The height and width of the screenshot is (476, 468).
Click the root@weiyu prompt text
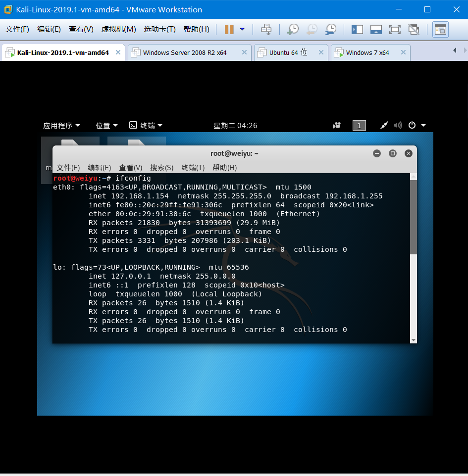[x=75, y=178]
